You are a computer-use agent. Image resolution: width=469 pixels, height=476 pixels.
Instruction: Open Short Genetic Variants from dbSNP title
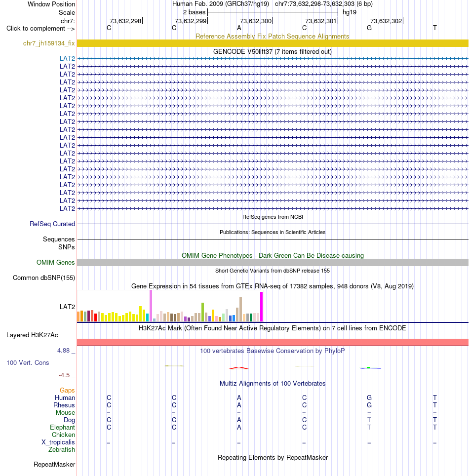click(273, 271)
